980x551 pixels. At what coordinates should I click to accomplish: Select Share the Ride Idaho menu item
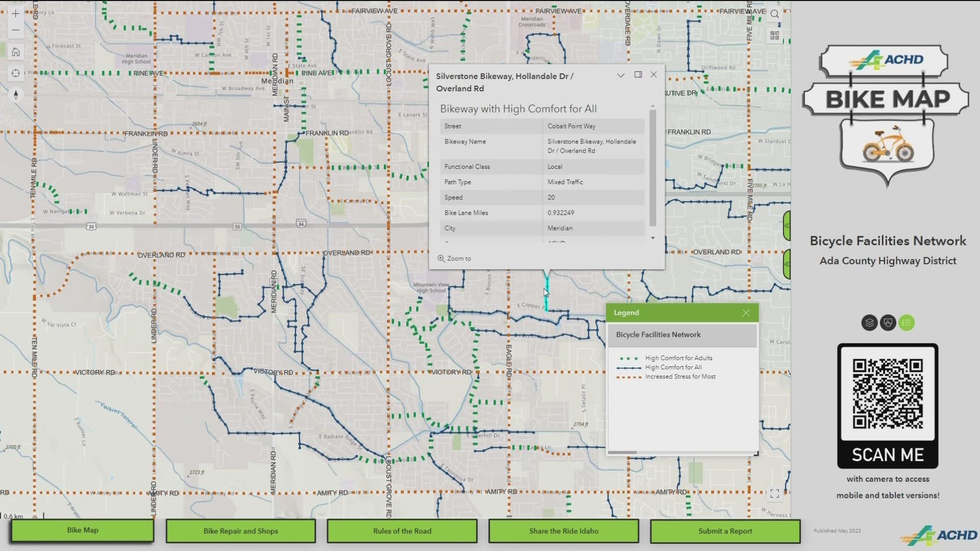pos(563,531)
